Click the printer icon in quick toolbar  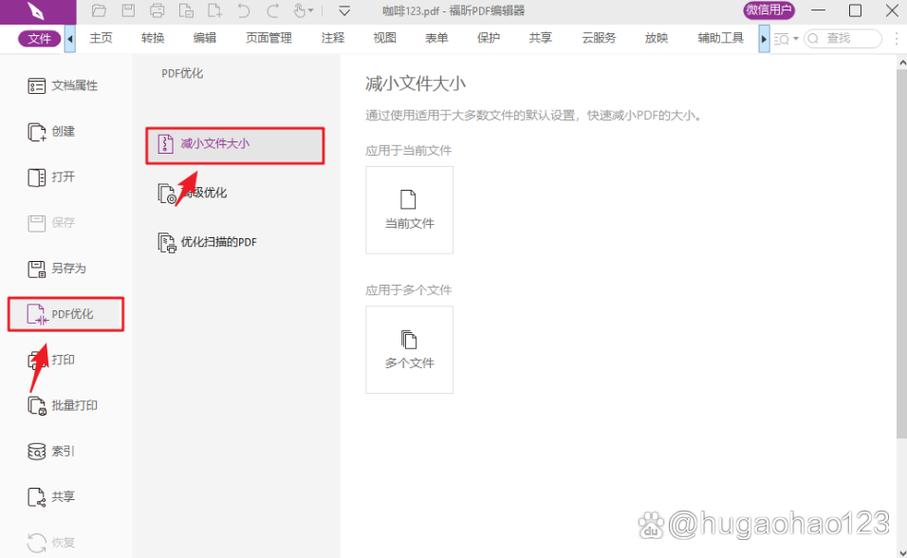coord(157,10)
